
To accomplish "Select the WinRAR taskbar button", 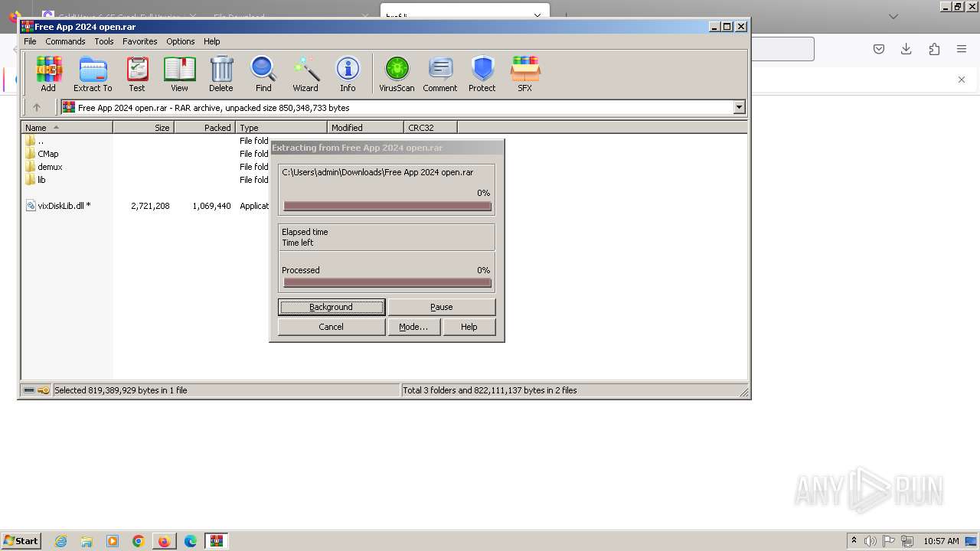I will 217,541.
